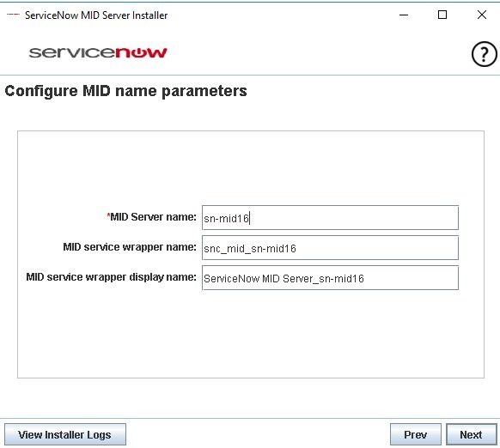Go back with the Prev button
Screen dimensions: 500x448
pyautogui.click(x=416, y=434)
